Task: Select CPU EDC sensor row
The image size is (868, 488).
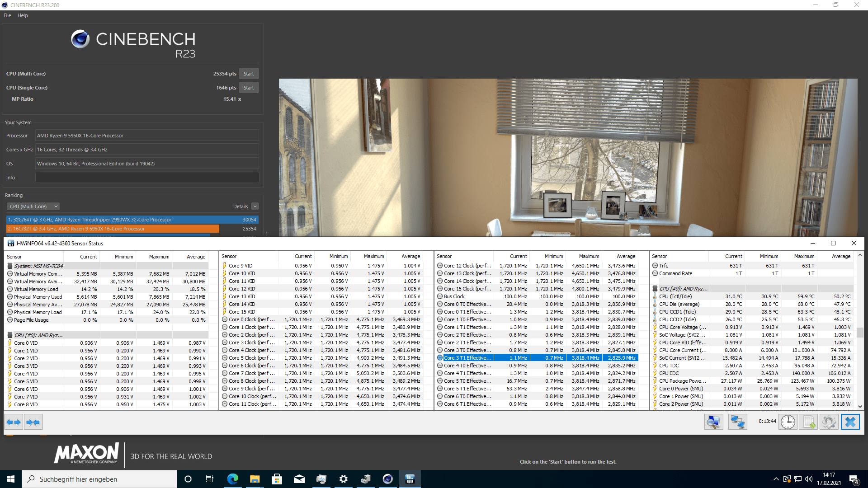Action: pyautogui.click(x=753, y=373)
